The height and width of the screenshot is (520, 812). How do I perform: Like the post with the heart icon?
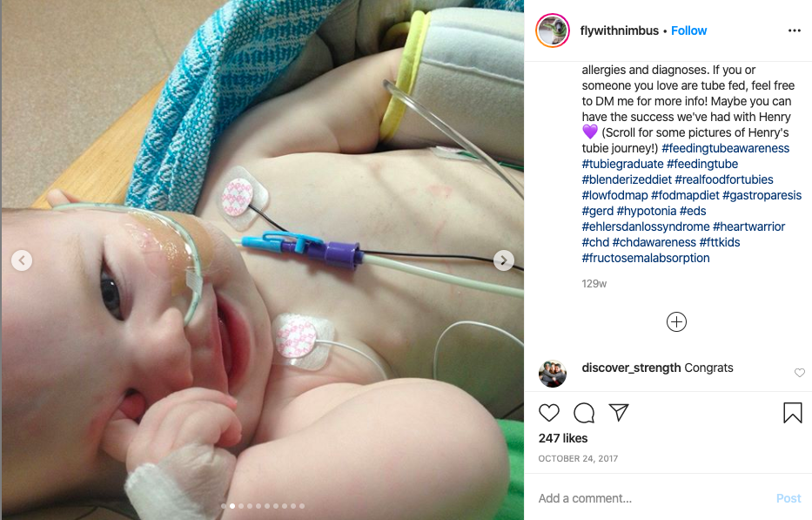point(549,413)
